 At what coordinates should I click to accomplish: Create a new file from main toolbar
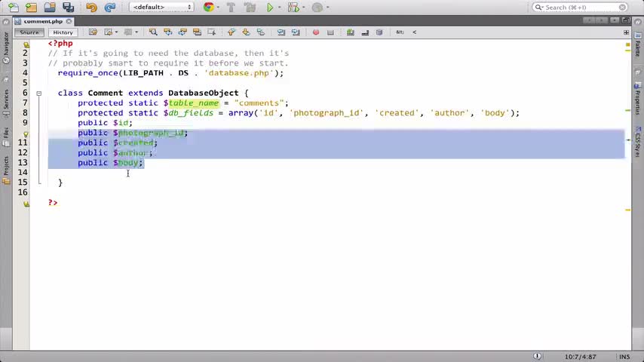click(13, 7)
